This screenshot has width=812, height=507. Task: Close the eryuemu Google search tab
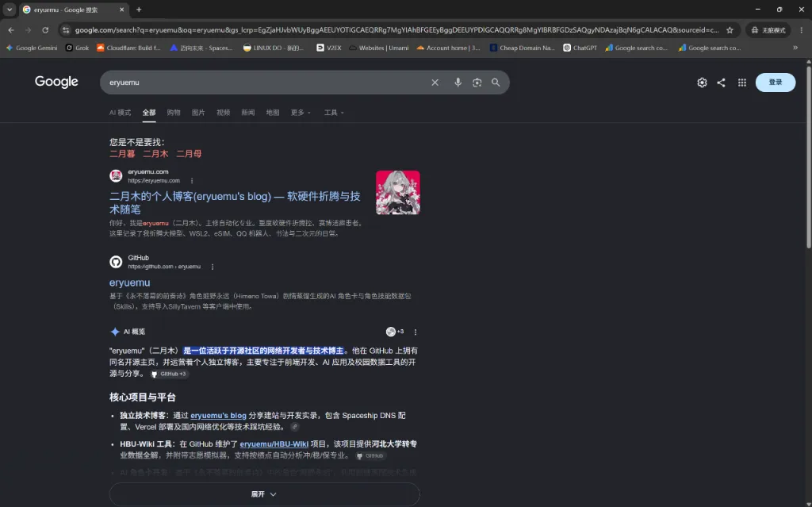121,10
